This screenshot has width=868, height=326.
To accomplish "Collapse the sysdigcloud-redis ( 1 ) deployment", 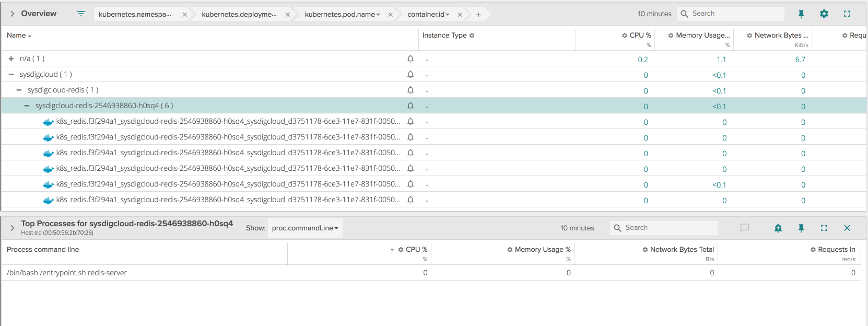I will coord(19,90).
